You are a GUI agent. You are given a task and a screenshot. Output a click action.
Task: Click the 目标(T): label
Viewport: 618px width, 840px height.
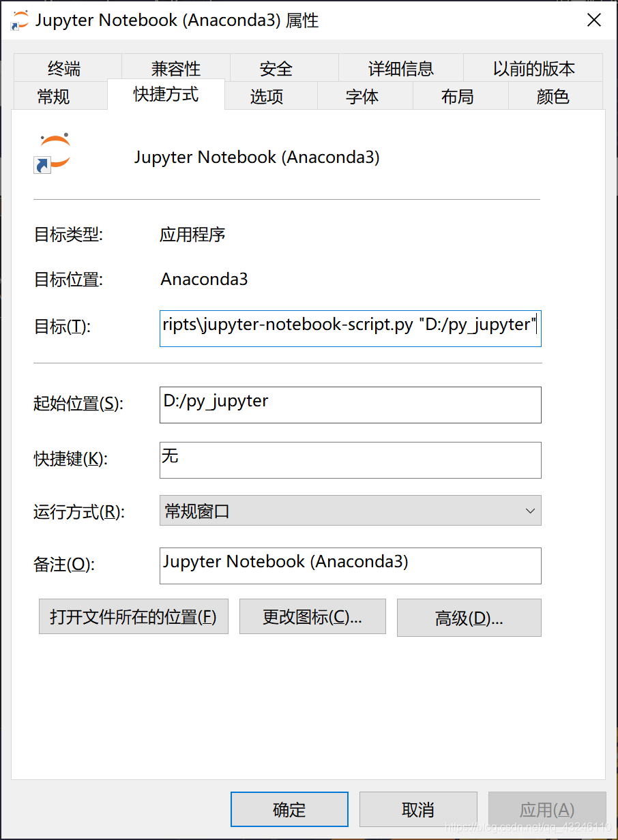[x=62, y=327]
